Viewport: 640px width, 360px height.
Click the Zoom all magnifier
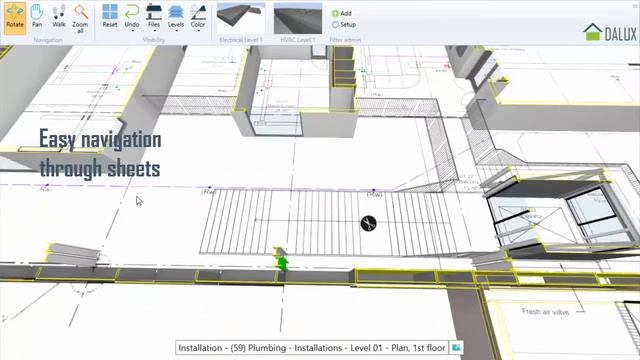click(x=80, y=19)
